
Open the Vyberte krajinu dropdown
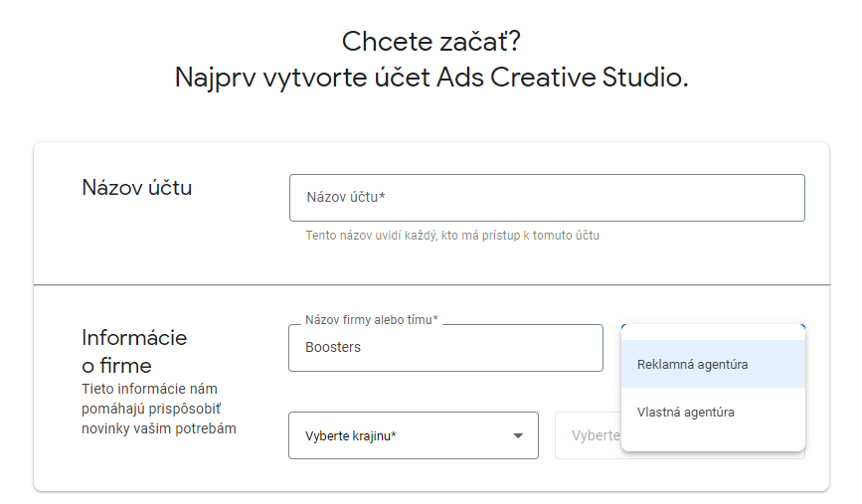click(x=414, y=435)
